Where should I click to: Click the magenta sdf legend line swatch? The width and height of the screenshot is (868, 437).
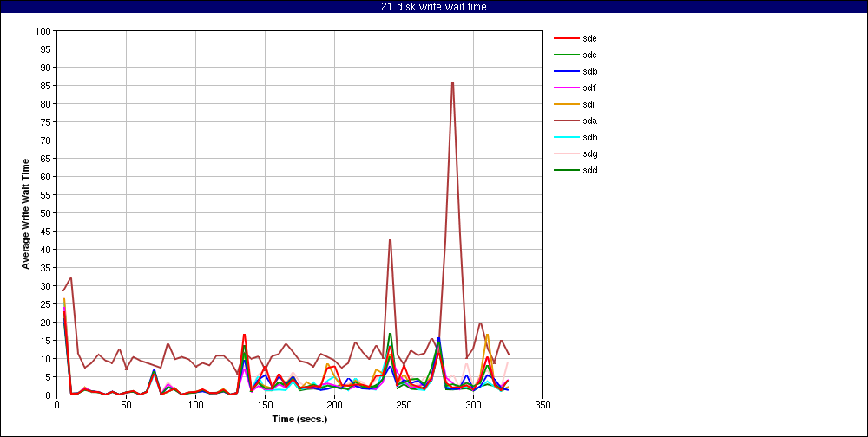[566, 88]
